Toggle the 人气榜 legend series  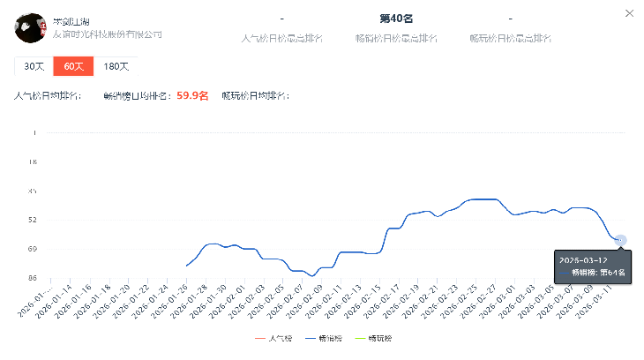click(x=275, y=338)
